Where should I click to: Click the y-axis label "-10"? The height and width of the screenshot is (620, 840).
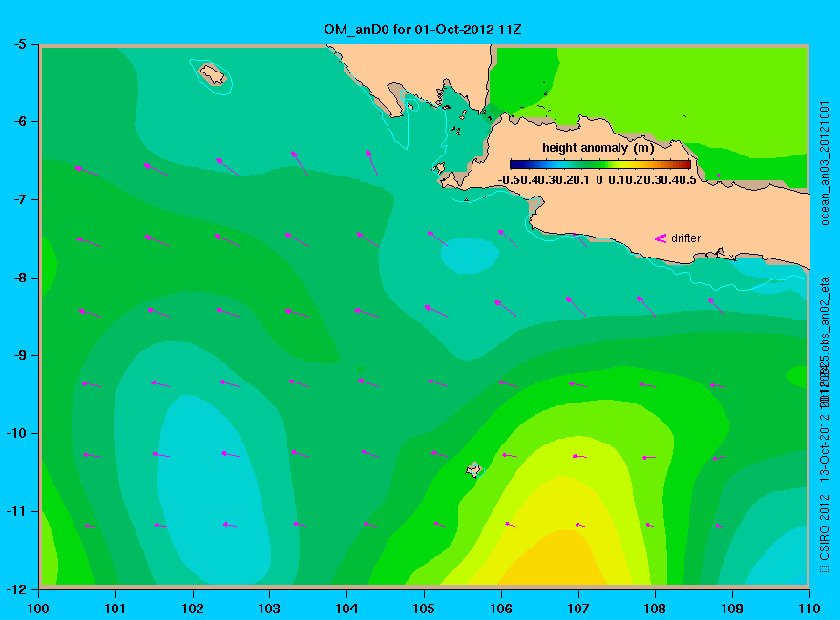(x=16, y=433)
